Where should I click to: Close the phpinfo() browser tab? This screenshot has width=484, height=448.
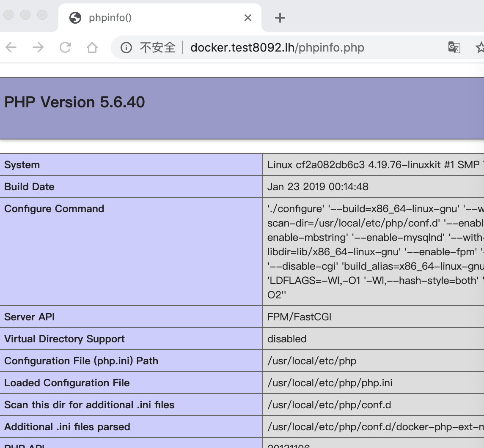pyautogui.click(x=247, y=18)
